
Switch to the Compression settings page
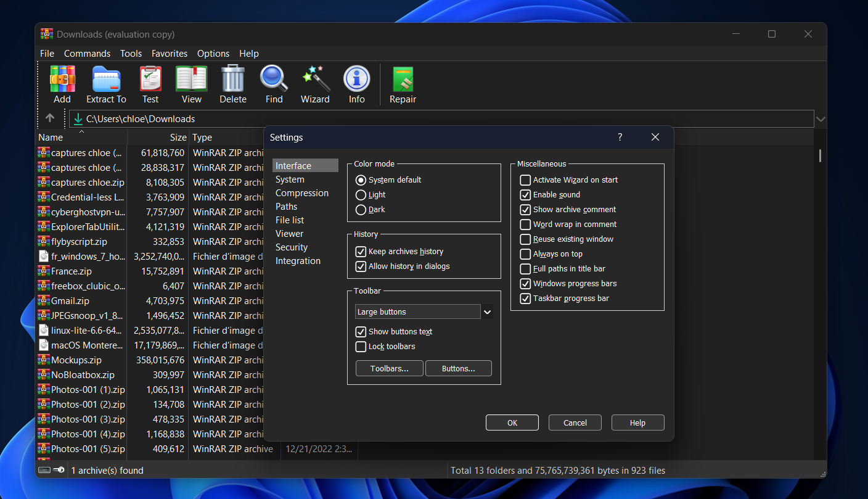click(302, 192)
